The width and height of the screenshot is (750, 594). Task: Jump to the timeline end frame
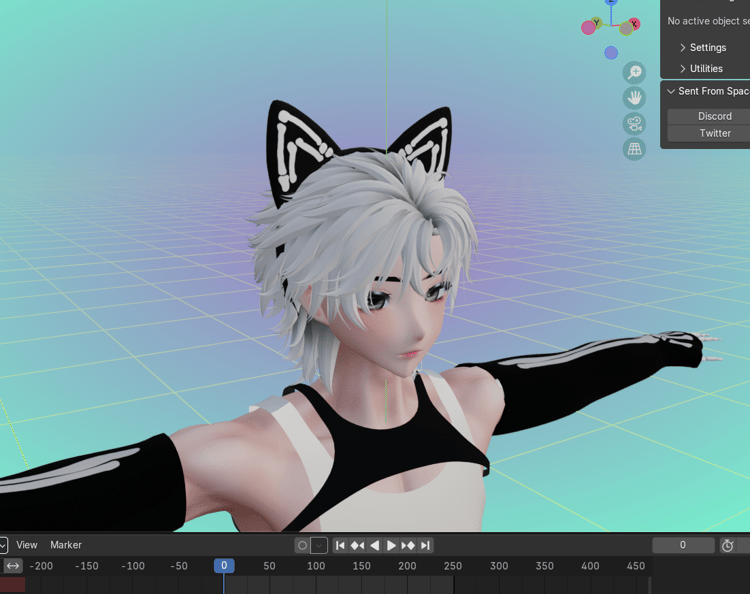[x=425, y=545]
